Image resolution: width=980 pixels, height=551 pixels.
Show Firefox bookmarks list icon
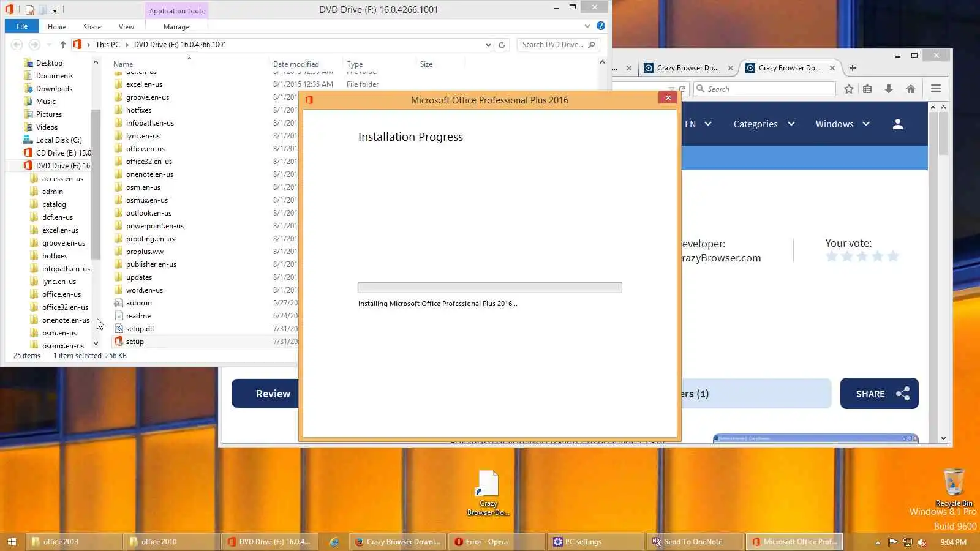867,89
